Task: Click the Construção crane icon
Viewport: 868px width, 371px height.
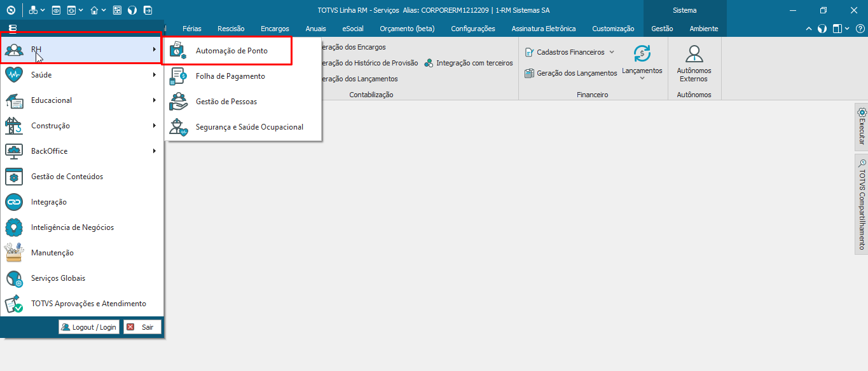Action: click(x=14, y=126)
